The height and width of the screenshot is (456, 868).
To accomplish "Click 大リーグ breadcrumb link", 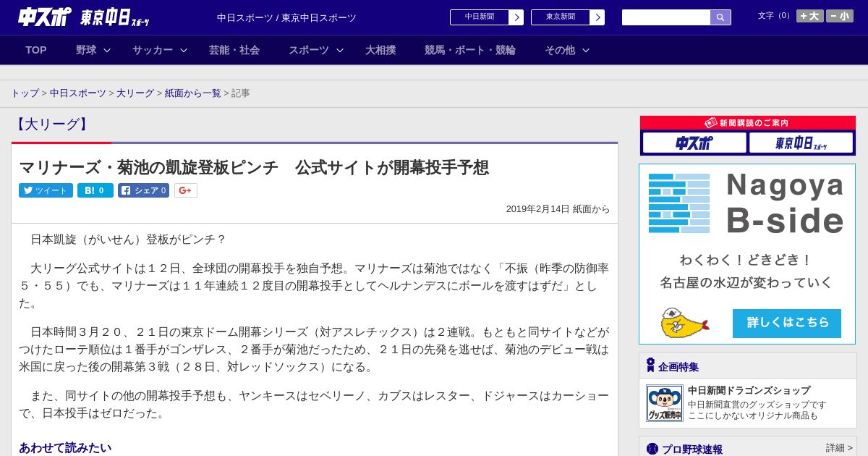I will [135, 93].
